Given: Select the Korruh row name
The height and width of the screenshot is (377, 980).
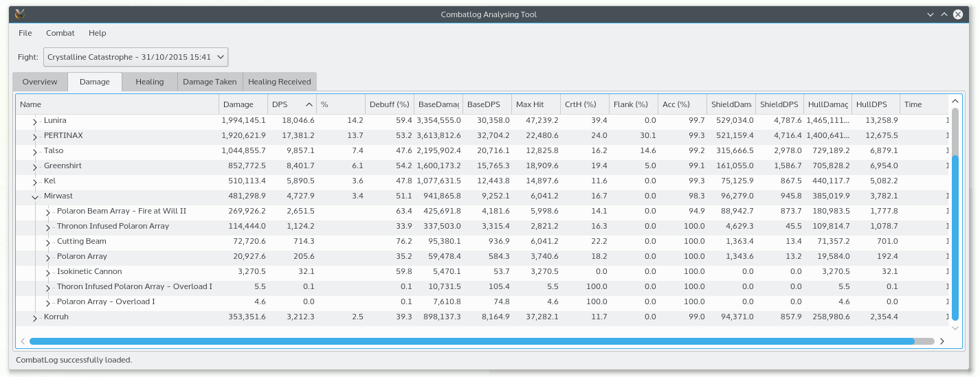Looking at the screenshot, I should pos(56,317).
